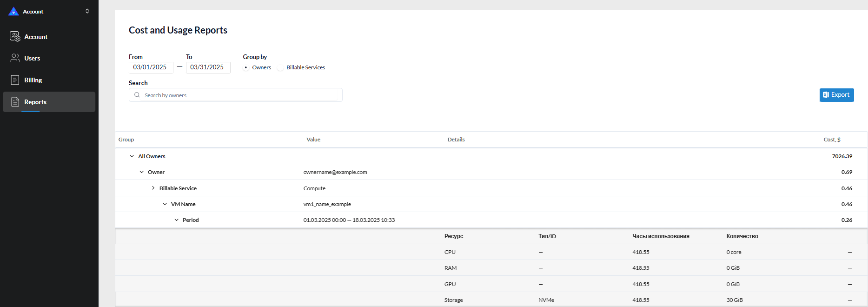This screenshot has width=868, height=307.
Task: Click the Users people icon
Action: (15, 58)
